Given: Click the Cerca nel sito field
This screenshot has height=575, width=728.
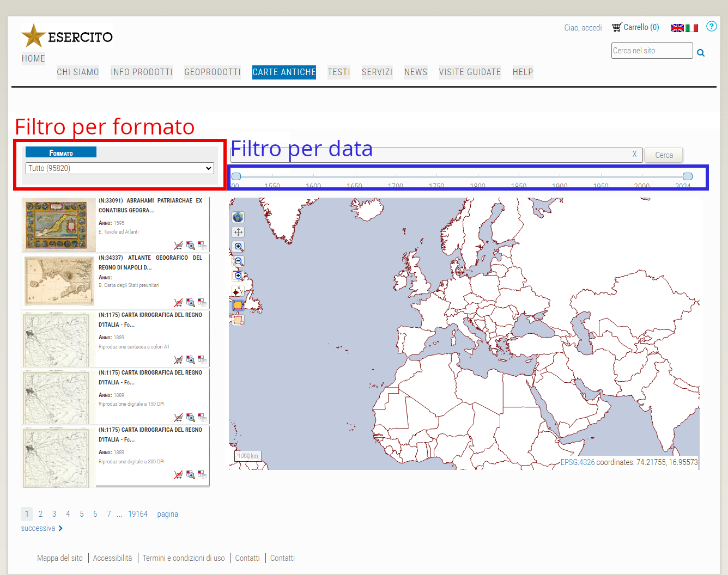Looking at the screenshot, I should click(652, 51).
